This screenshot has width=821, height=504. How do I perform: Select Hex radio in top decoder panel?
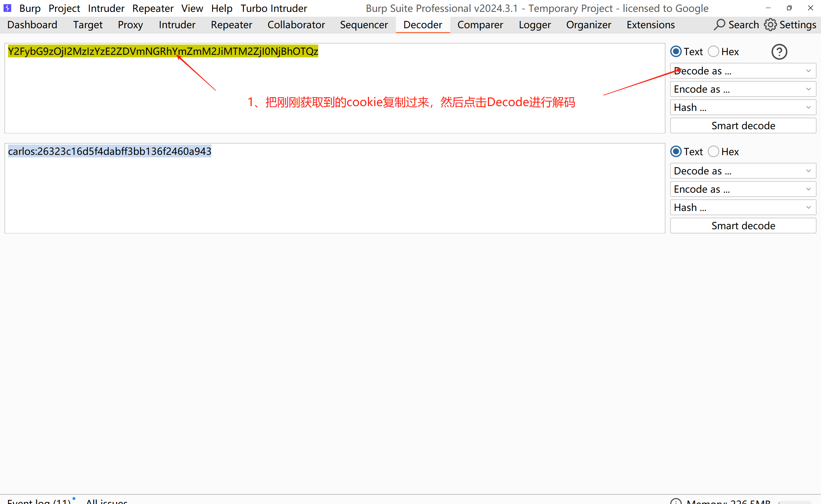(x=713, y=52)
